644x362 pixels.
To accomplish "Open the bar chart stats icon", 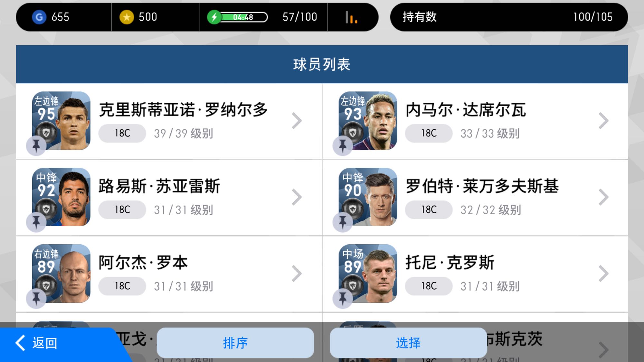I will click(351, 17).
